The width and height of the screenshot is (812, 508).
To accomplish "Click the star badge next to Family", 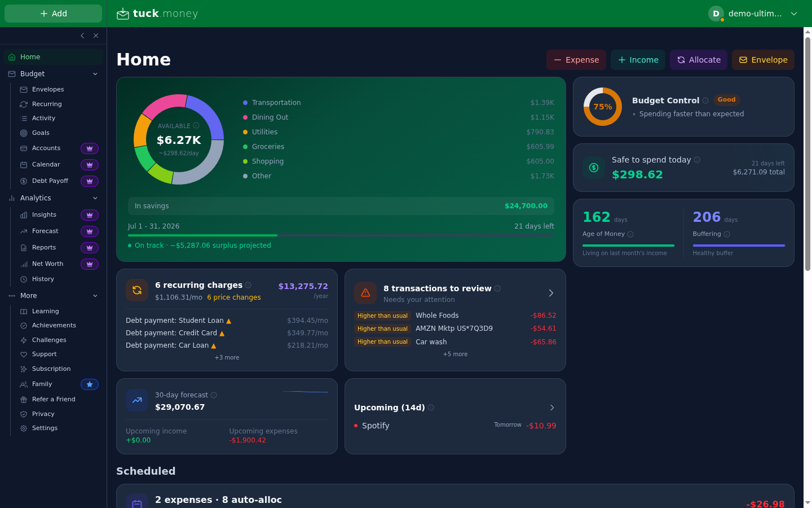I will tap(90, 384).
